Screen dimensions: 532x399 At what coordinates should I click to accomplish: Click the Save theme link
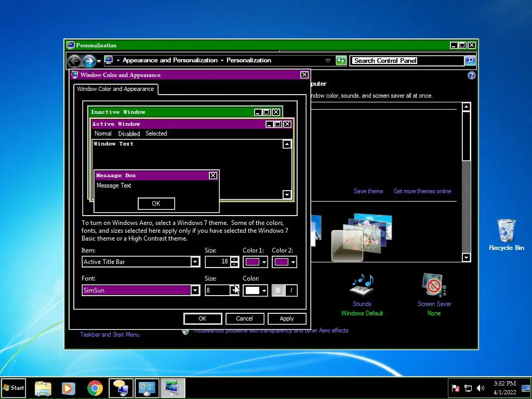[x=368, y=191]
